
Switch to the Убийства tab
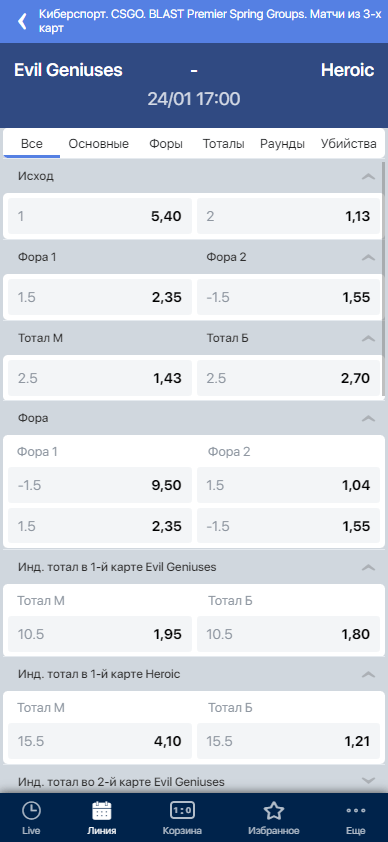[349, 144]
